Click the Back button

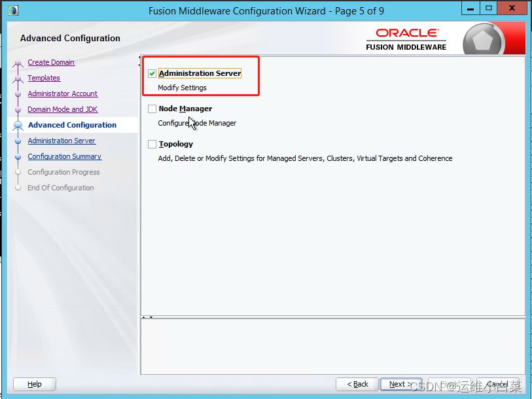pos(357,384)
